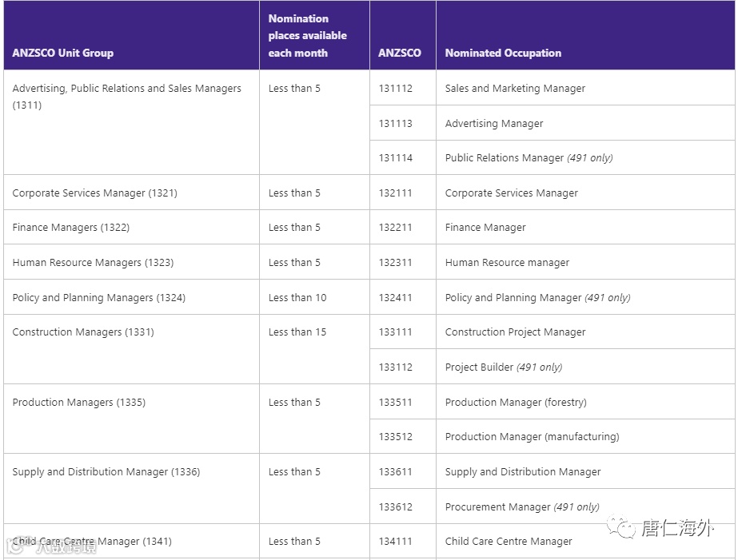Click Procurement Manager (491 only) cell
738x560 pixels.
click(x=522, y=507)
